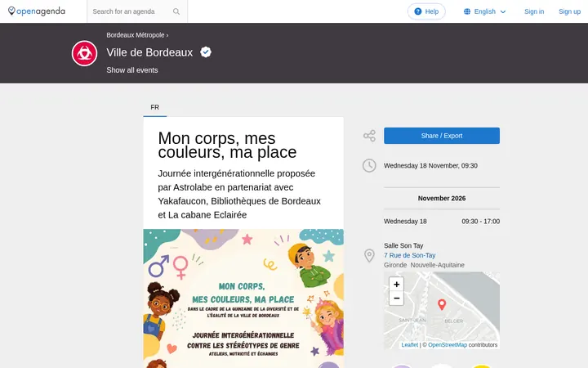
Task: Click the question mark Help icon
Action: click(418, 11)
